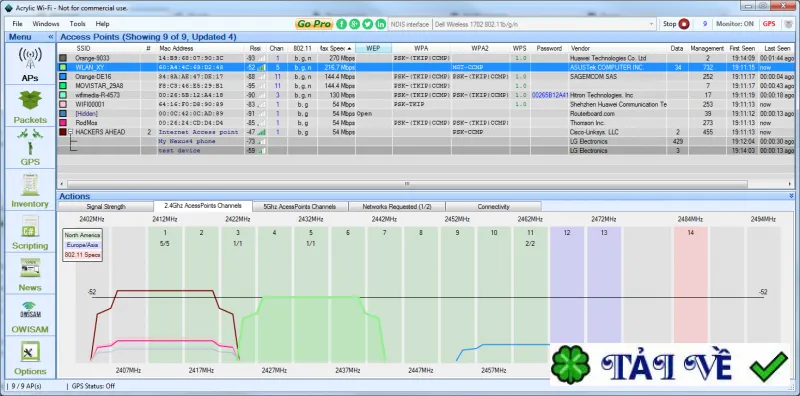
Task: Open the News section in sidebar
Action: [x=30, y=274]
